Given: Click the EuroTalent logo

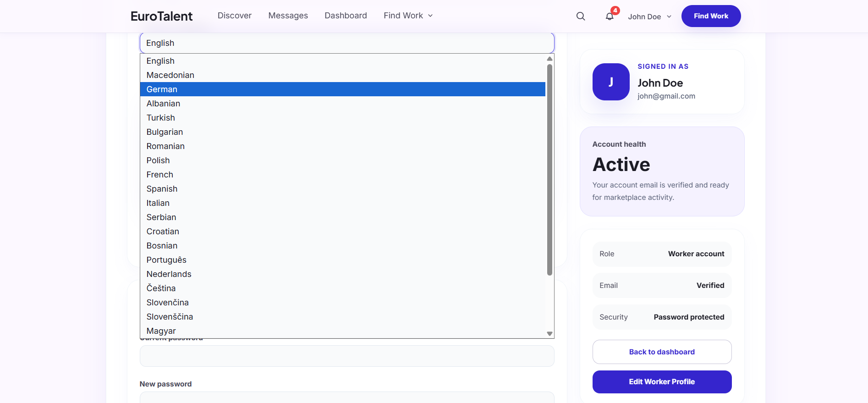Looking at the screenshot, I should (161, 16).
